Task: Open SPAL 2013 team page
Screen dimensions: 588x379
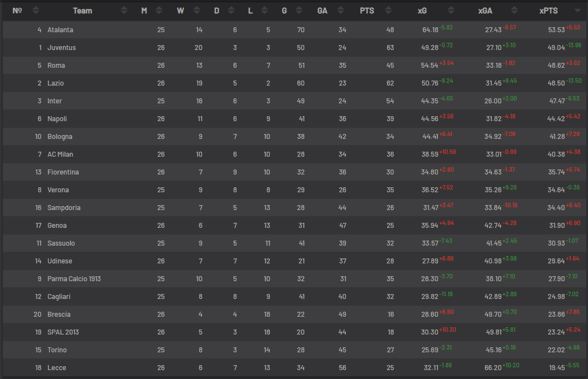Action: coord(63,332)
